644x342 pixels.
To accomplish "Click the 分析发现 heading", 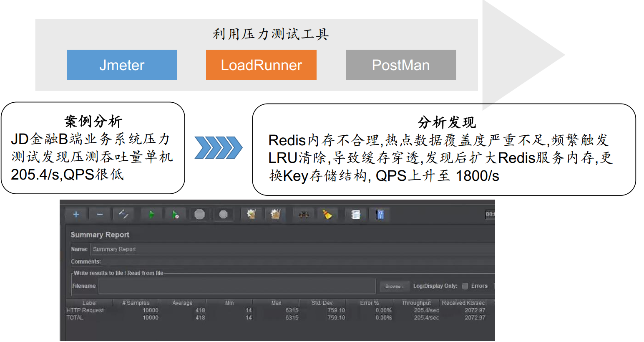I will [446, 122].
